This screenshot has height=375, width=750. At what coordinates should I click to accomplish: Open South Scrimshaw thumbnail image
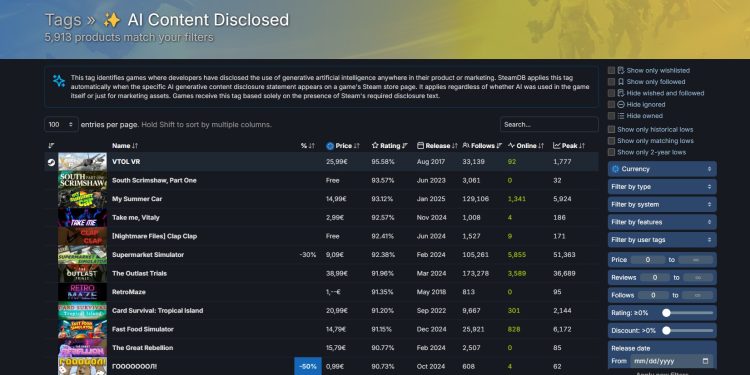tap(82, 180)
